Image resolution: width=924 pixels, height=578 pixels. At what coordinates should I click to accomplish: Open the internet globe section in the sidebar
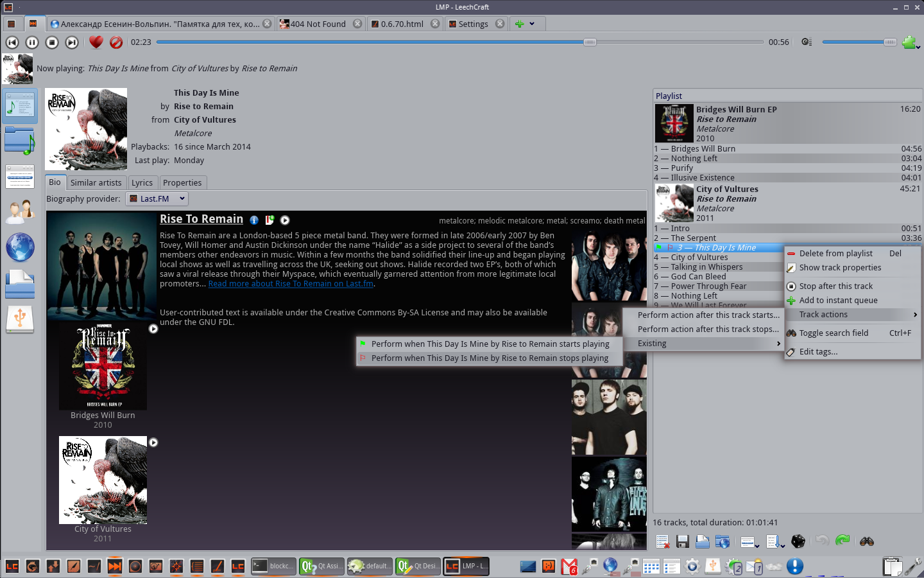pos(20,247)
